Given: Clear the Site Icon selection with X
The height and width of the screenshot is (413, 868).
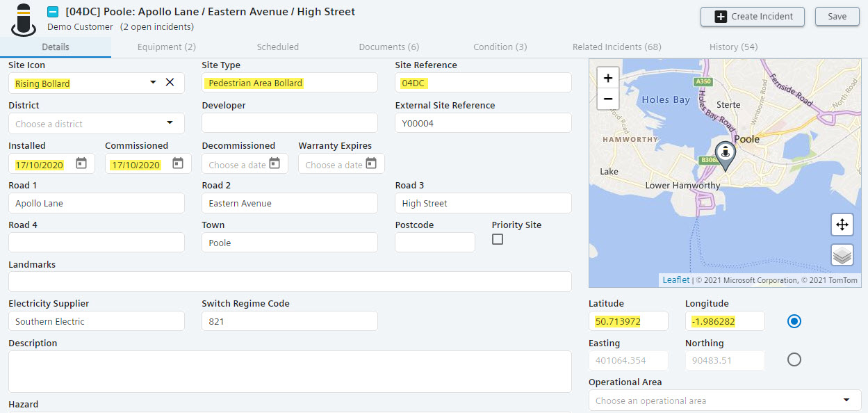Looking at the screenshot, I should point(170,83).
